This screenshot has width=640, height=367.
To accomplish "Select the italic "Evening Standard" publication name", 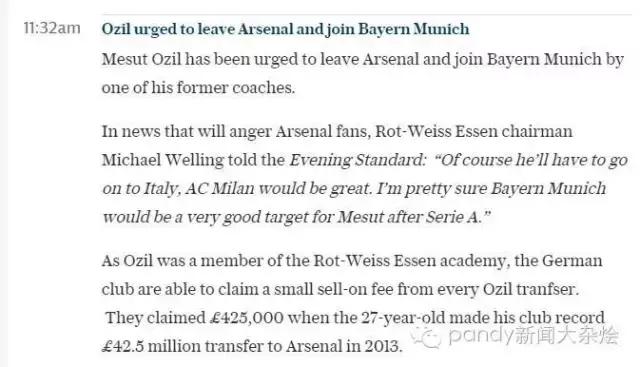I will [358, 160].
